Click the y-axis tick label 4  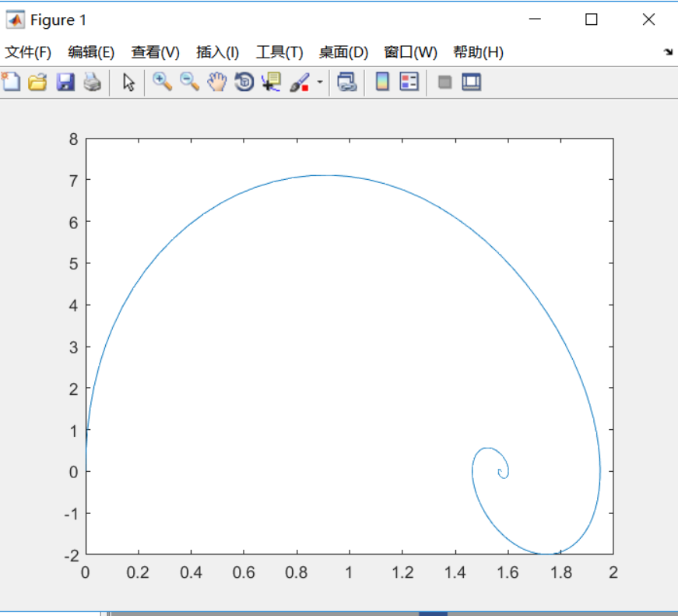(x=73, y=306)
